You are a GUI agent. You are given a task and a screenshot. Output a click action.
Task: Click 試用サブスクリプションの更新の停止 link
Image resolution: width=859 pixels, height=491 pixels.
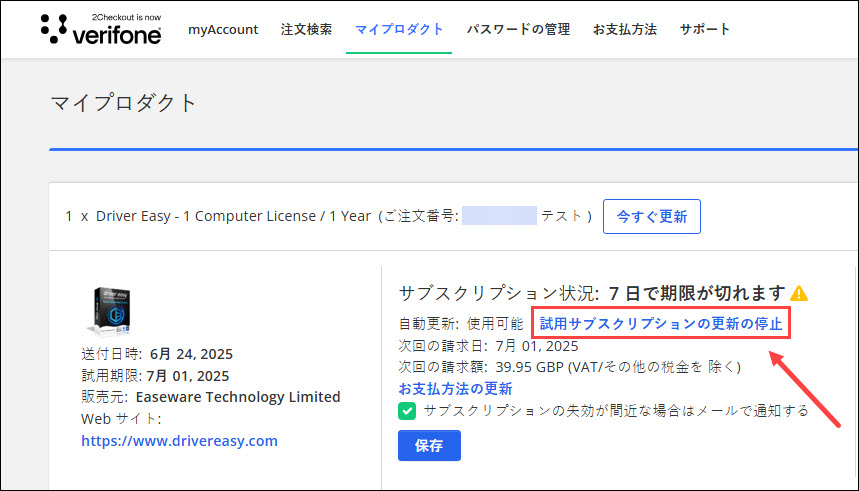click(x=661, y=324)
